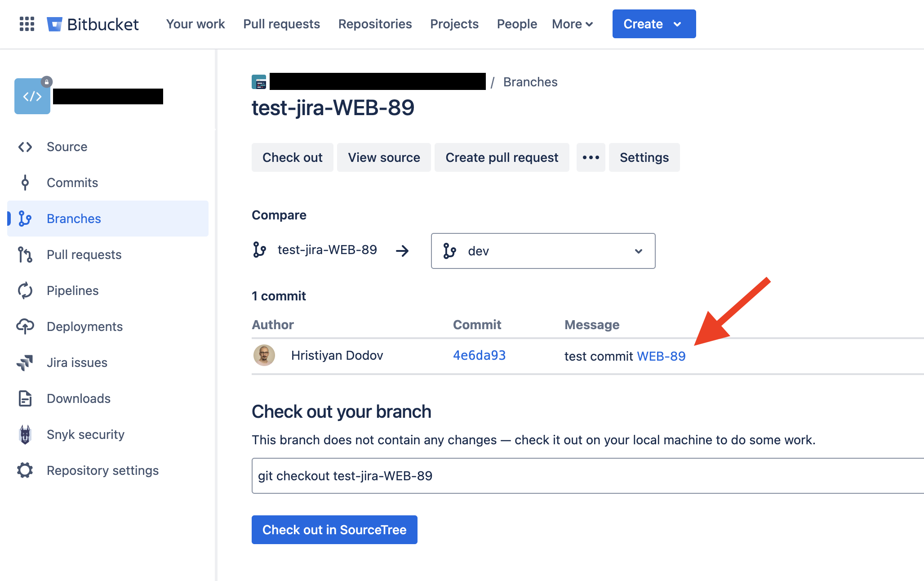Open the Deployments panel
924x581 pixels.
click(x=84, y=326)
